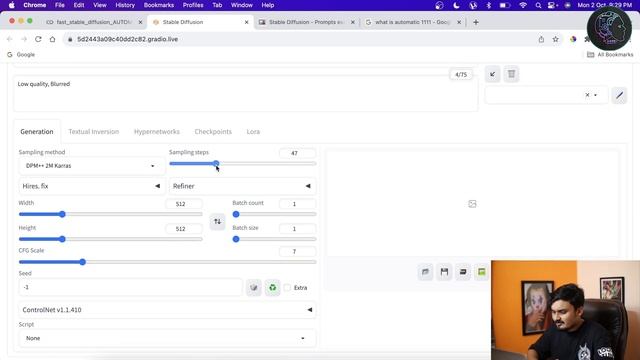This screenshot has height=360, width=640.
Task: Open the Script dropdown showing None
Action: pos(167,338)
